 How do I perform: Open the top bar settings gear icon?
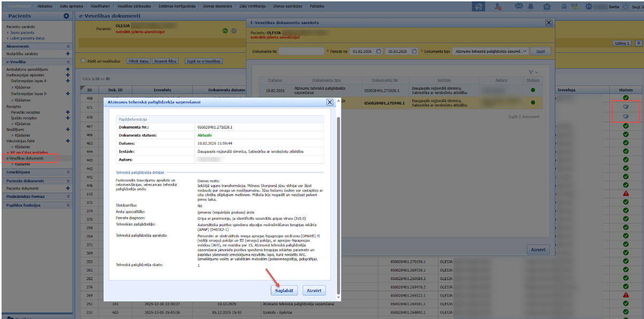pos(588,7)
